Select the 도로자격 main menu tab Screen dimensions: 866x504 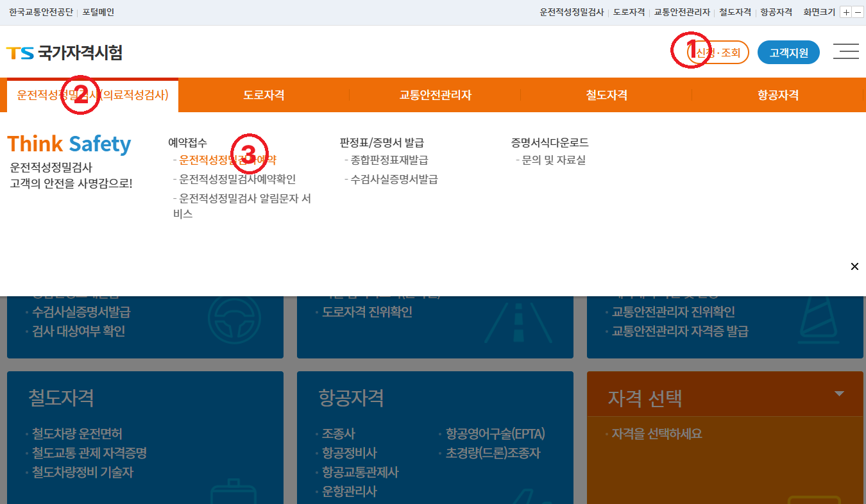point(264,96)
